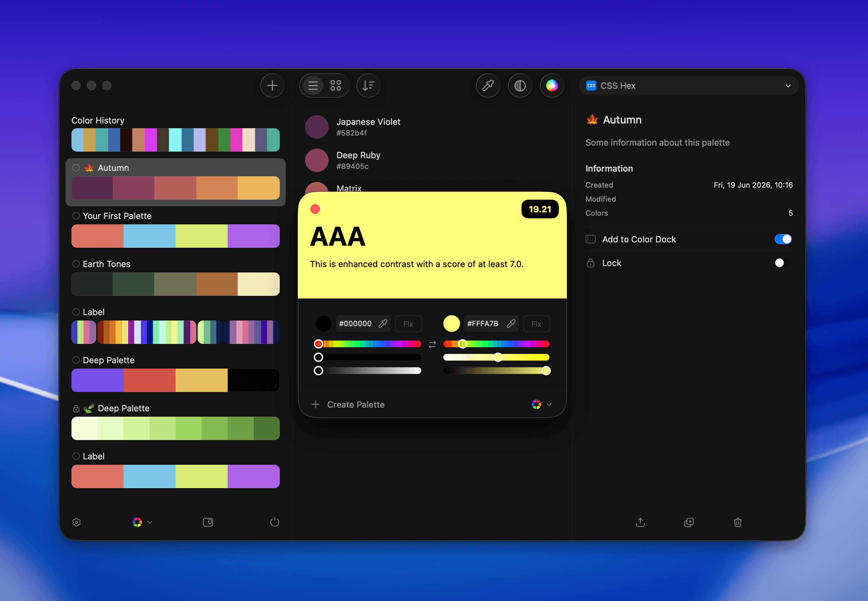Close the contrast popup with red dot
868x601 pixels.
(x=315, y=209)
